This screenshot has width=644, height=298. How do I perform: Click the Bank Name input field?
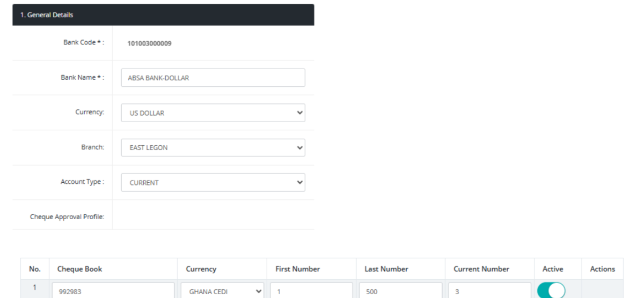(213, 78)
